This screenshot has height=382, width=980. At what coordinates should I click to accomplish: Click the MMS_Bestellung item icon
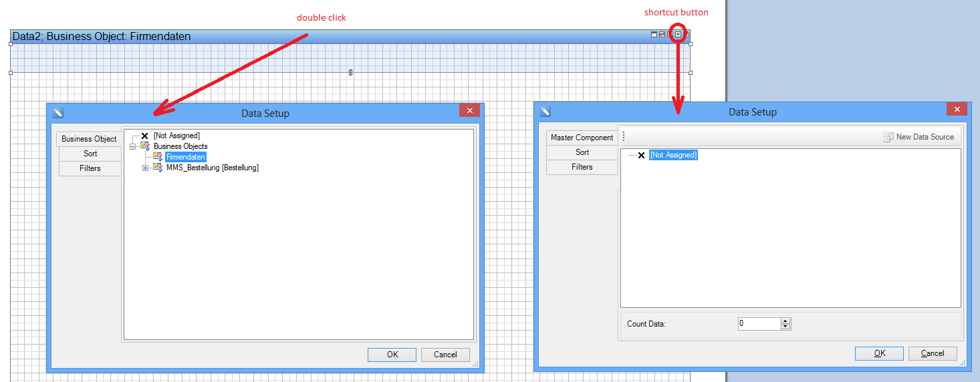(158, 168)
